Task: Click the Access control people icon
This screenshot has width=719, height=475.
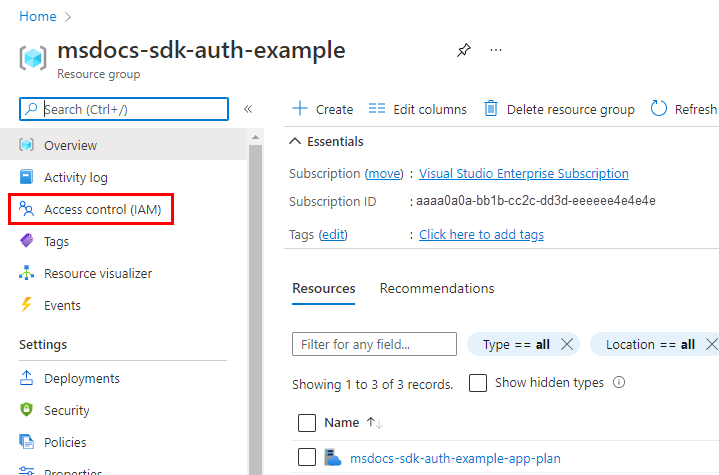Action: 27,209
